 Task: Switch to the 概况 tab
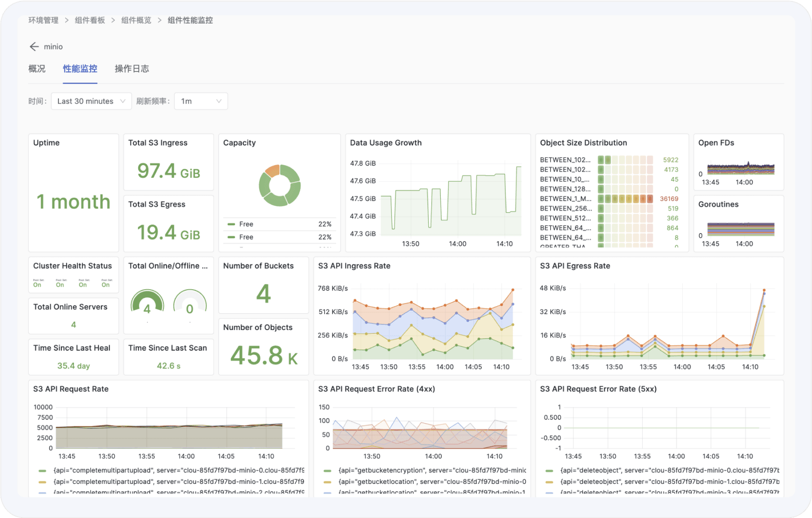tap(37, 69)
